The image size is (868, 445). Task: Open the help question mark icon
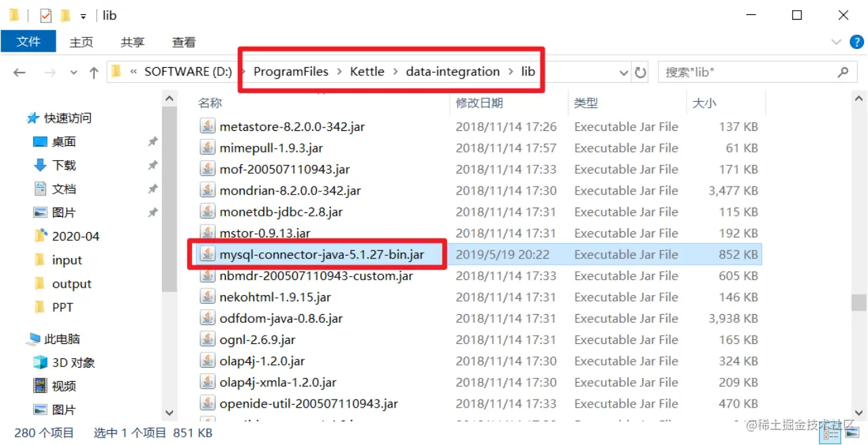[x=857, y=42]
